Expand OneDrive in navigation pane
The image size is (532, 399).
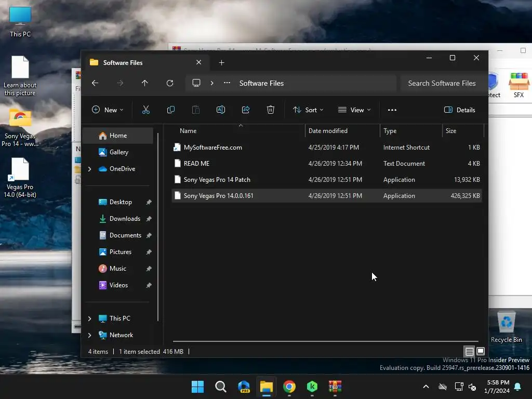(x=89, y=169)
